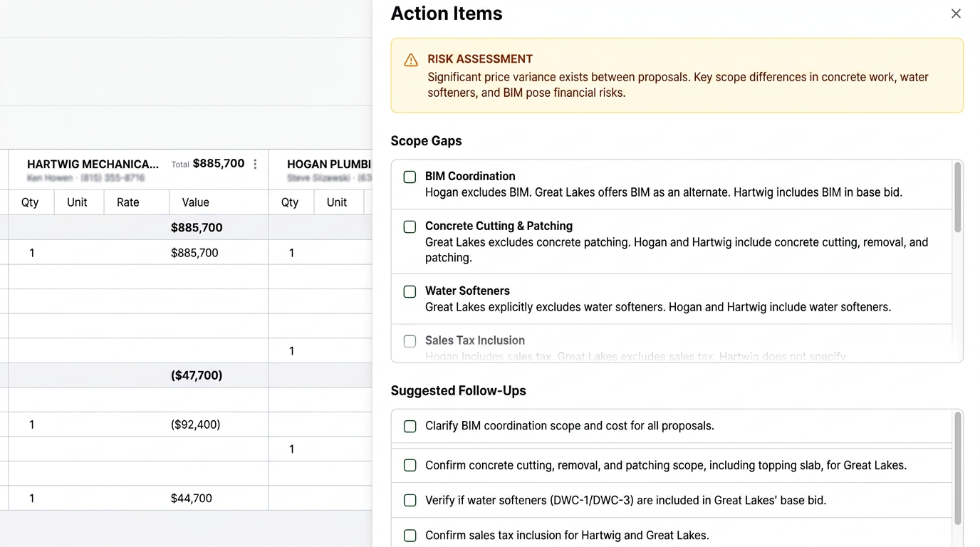Image resolution: width=980 pixels, height=547 pixels.
Task: Select the Rate column header under Hartwig
Action: pyautogui.click(x=128, y=202)
